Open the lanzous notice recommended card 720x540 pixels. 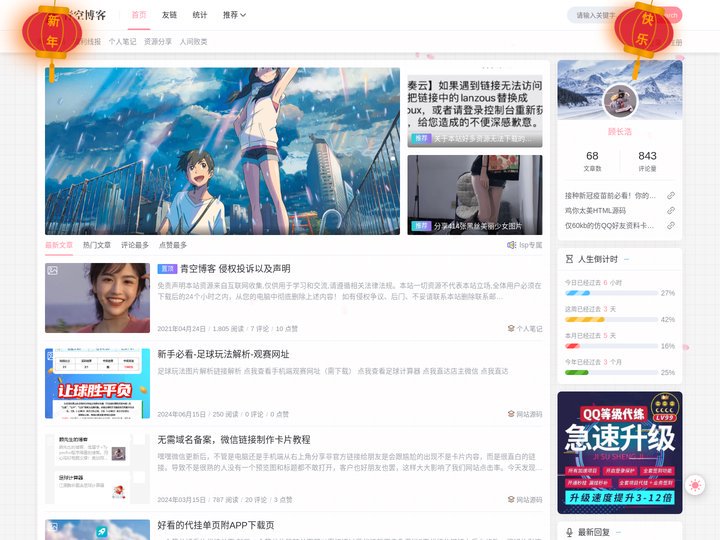(x=475, y=111)
